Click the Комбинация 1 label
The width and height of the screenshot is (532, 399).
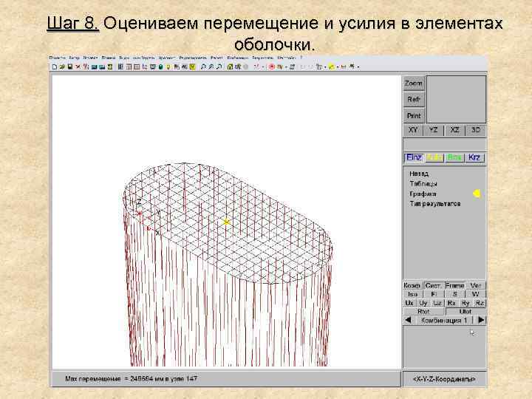click(x=444, y=320)
